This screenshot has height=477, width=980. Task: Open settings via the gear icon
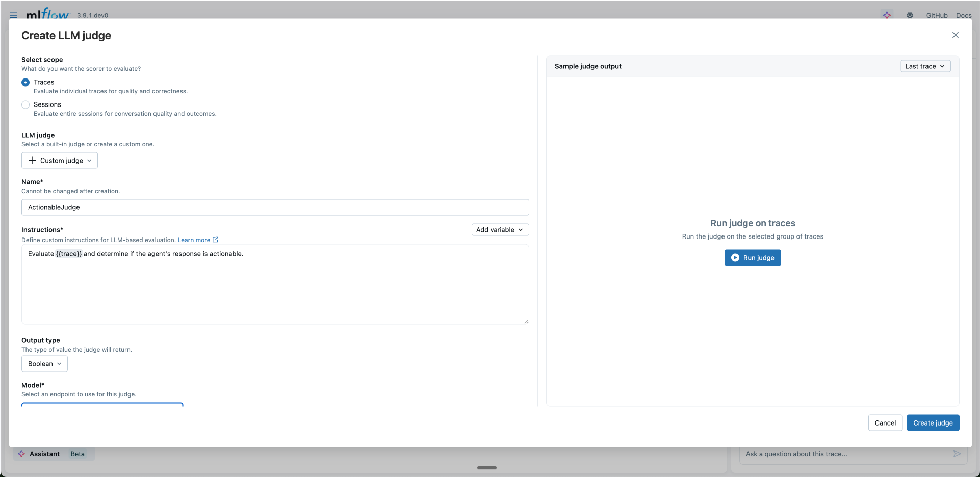910,15
